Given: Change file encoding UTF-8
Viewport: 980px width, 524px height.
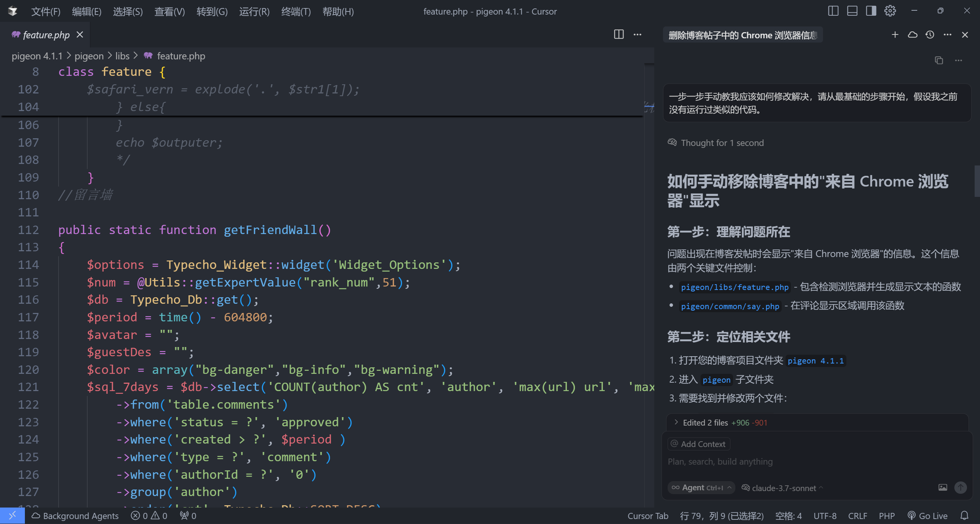Looking at the screenshot, I should click(x=825, y=516).
